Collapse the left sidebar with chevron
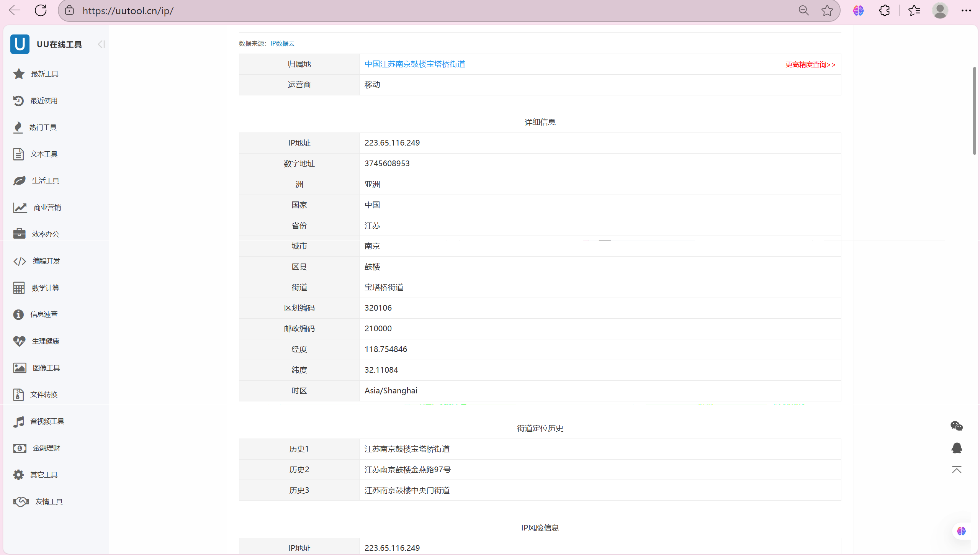The height and width of the screenshot is (555, 980). coord(101,44)
